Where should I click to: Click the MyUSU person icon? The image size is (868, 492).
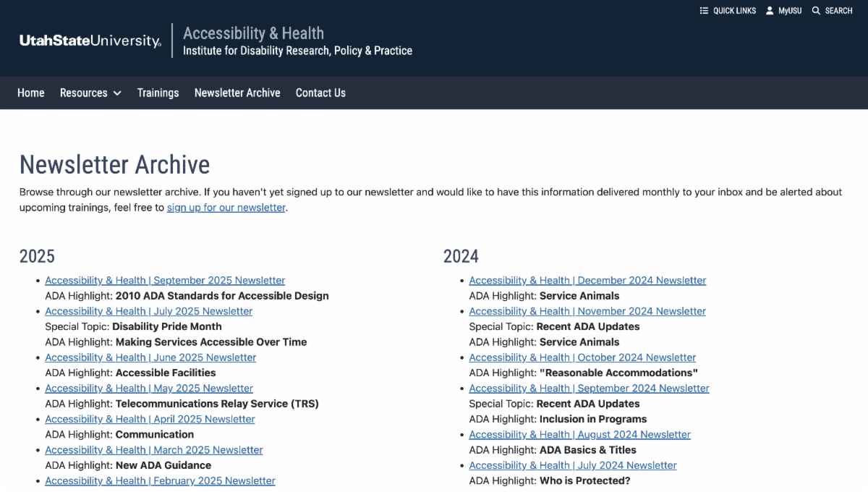770,11
